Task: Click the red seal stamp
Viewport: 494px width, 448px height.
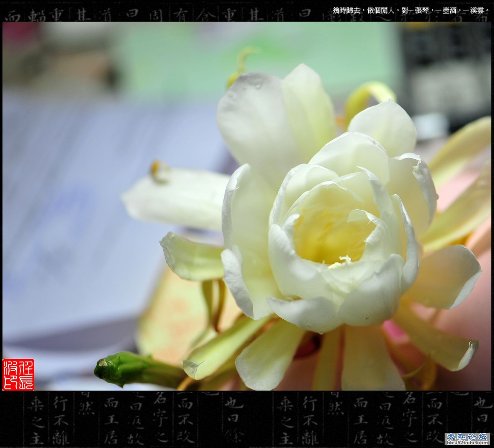Action: (x=18, y=374)
